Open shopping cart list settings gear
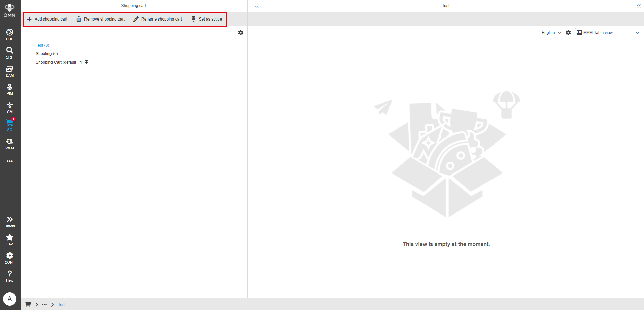 [241, 33]
